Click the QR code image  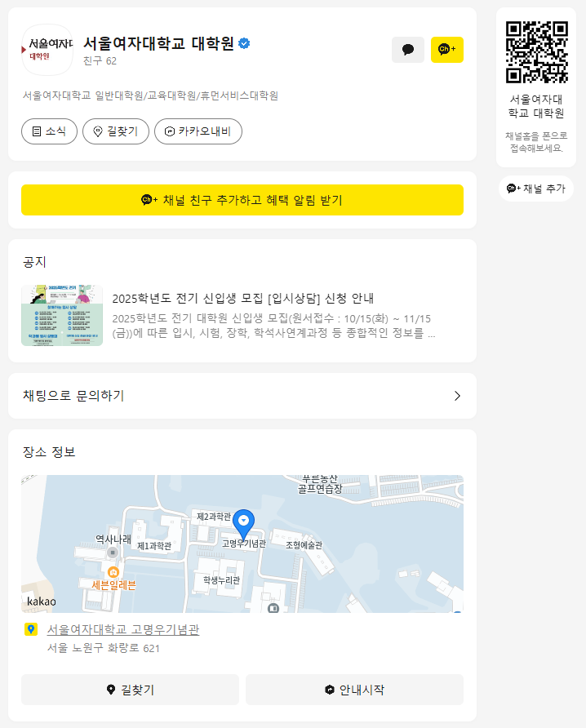point(536,52)
